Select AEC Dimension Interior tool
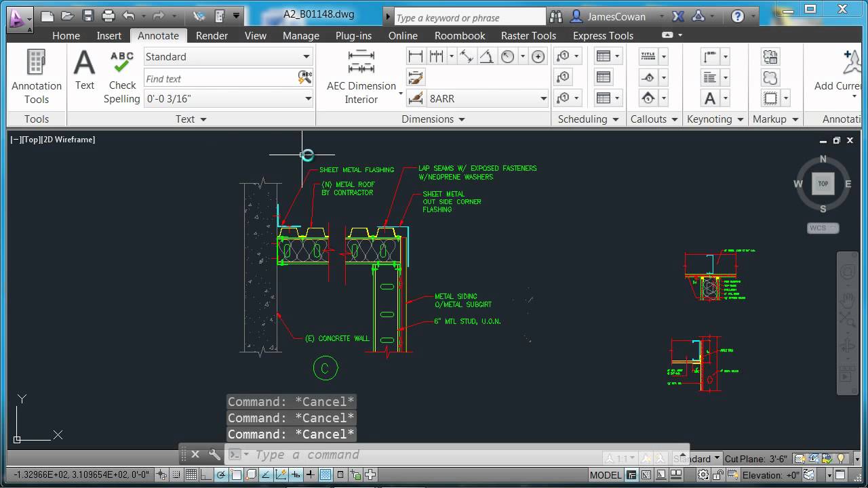The width and height of the screenshot is (868, 488). tap(361, 76)
